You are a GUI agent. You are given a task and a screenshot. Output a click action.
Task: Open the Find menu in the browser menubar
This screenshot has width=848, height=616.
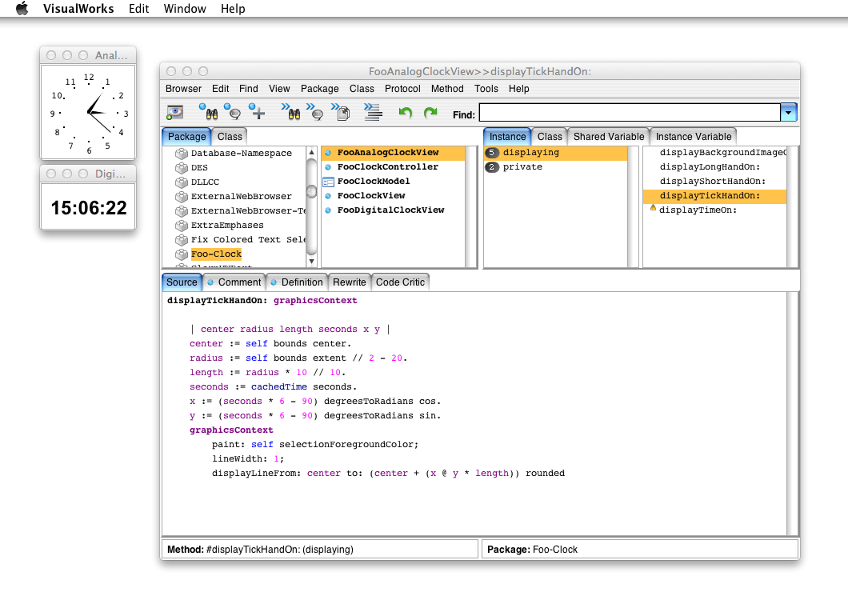click(x=248, y=89)
